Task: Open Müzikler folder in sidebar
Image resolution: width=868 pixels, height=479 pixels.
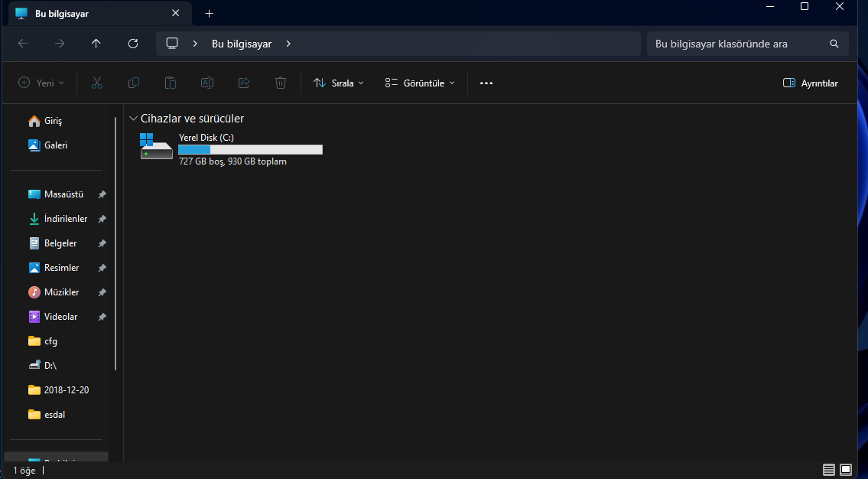Action: coord(54,292)
